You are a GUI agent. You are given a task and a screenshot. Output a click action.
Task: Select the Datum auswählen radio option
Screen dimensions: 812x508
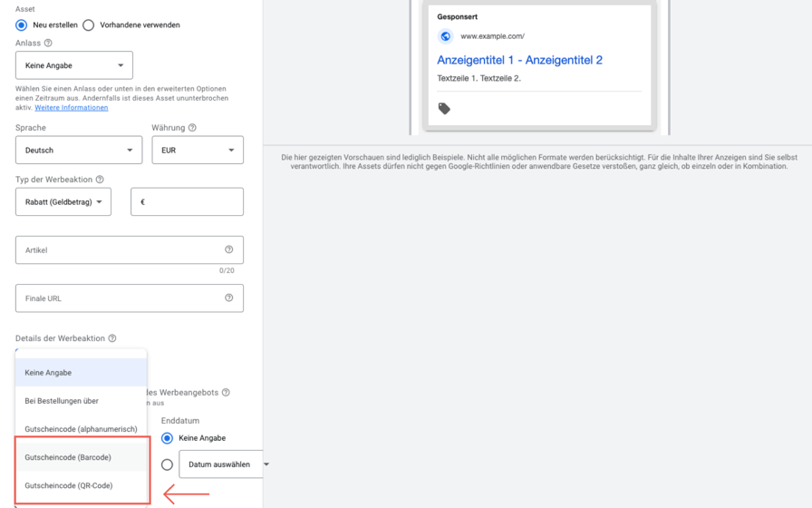click(167, 464)
